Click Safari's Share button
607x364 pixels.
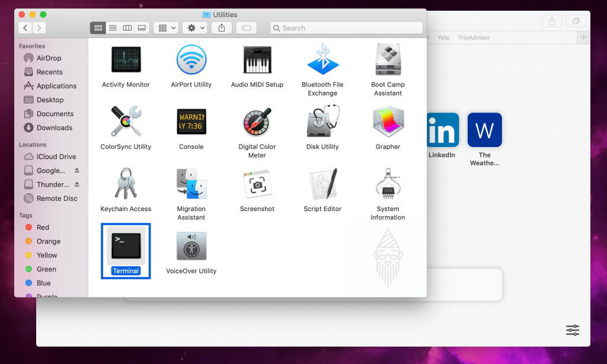click(x=552, y=21)
